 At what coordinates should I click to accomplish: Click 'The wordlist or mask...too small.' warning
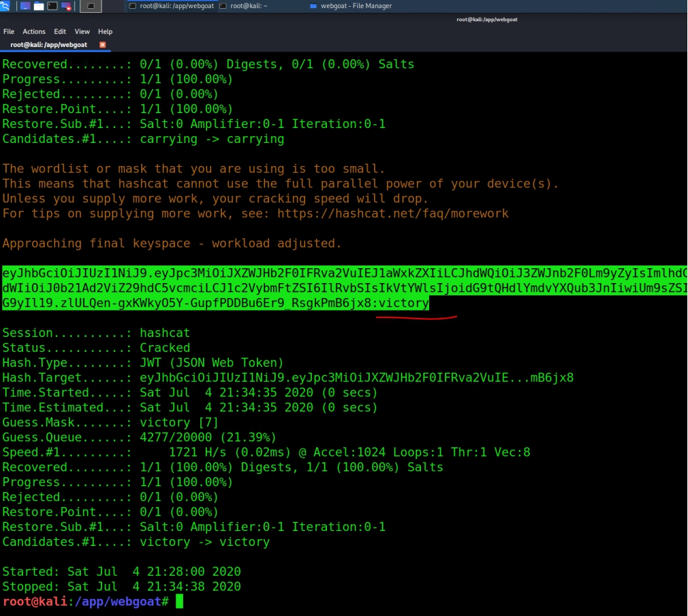coord(193,168)
